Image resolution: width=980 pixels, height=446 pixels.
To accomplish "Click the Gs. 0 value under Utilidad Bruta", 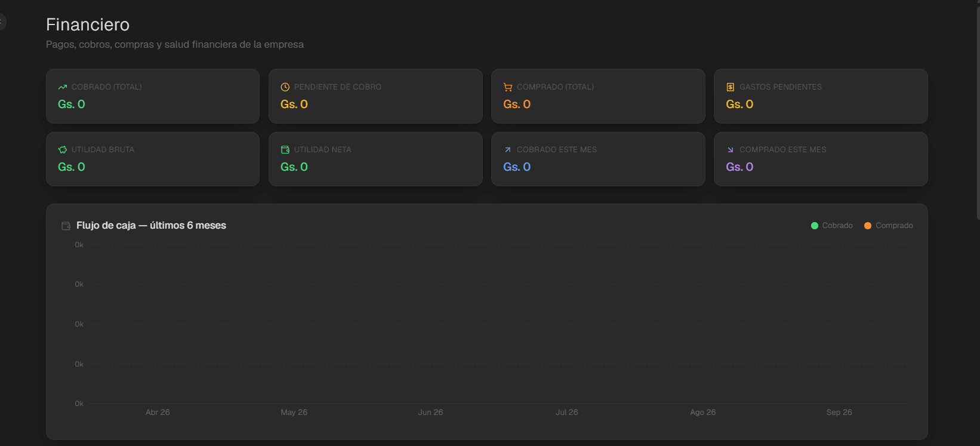I will tap(72, 167).
